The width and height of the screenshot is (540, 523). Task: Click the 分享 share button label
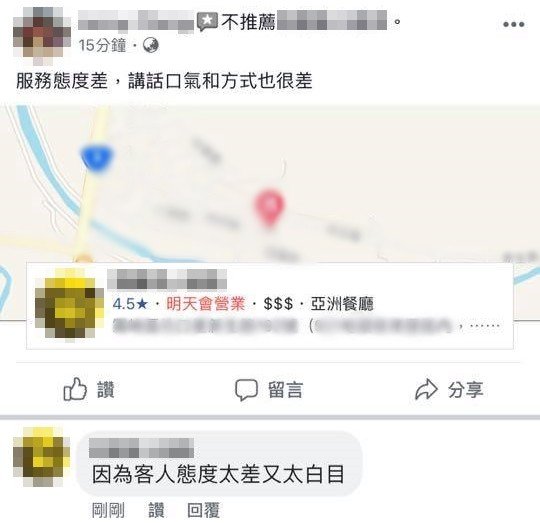pyautogui.click(x=466, y=390)
